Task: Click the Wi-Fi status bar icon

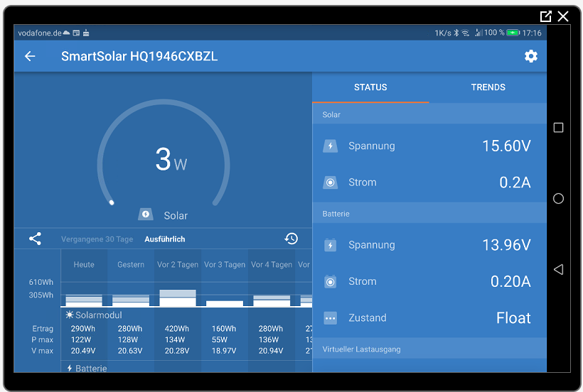Action: tap(466, 33)
